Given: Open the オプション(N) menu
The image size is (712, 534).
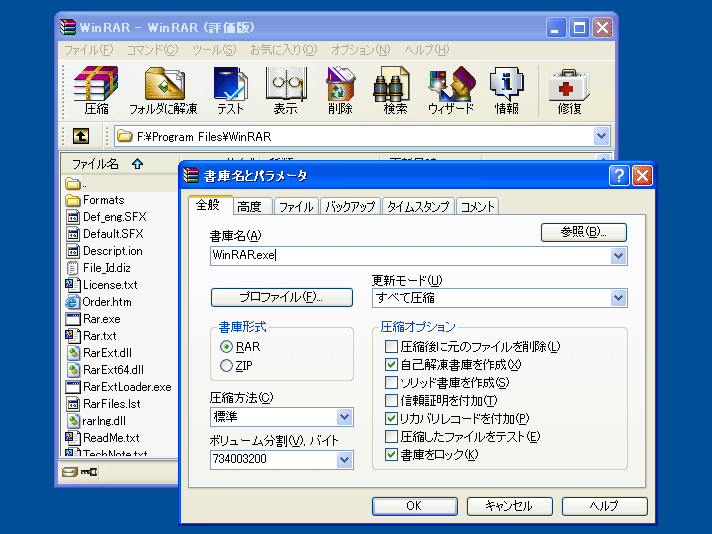Looking at the screenshot, I should click(x=361, y=49).
